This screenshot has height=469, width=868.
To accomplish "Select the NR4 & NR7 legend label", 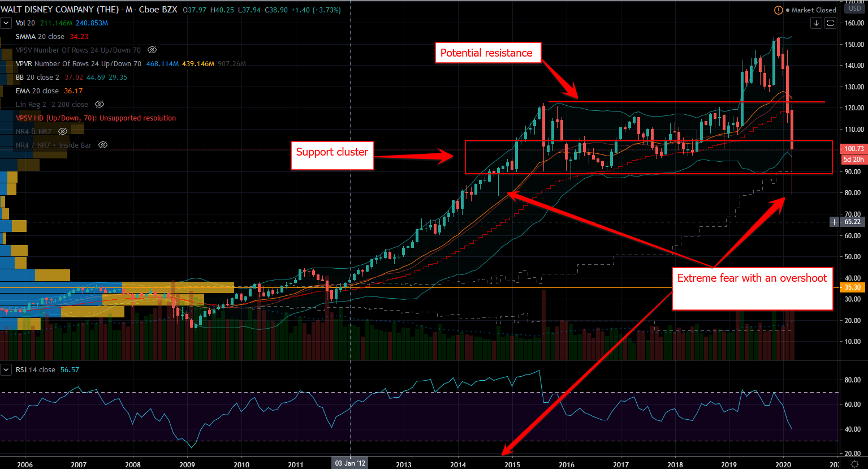I will [x=34, y=132].
